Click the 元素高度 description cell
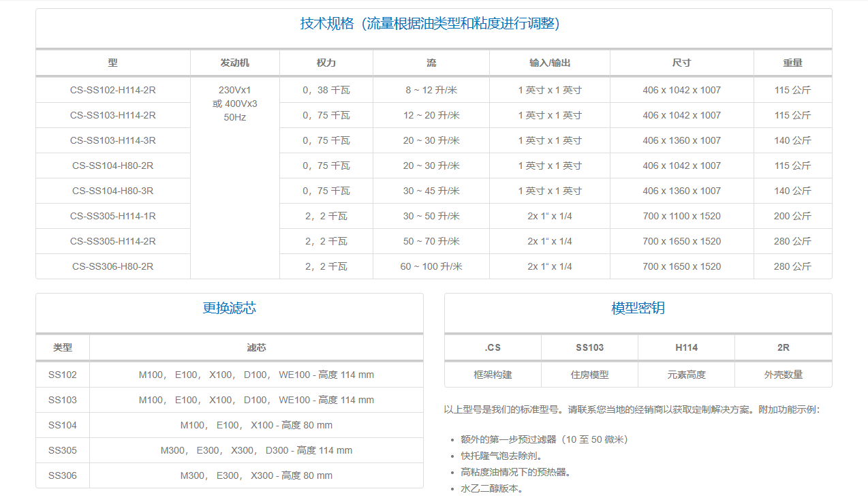The width and height of the screenshot is (868, 502). pyautogui.click(x=686, y=374)
